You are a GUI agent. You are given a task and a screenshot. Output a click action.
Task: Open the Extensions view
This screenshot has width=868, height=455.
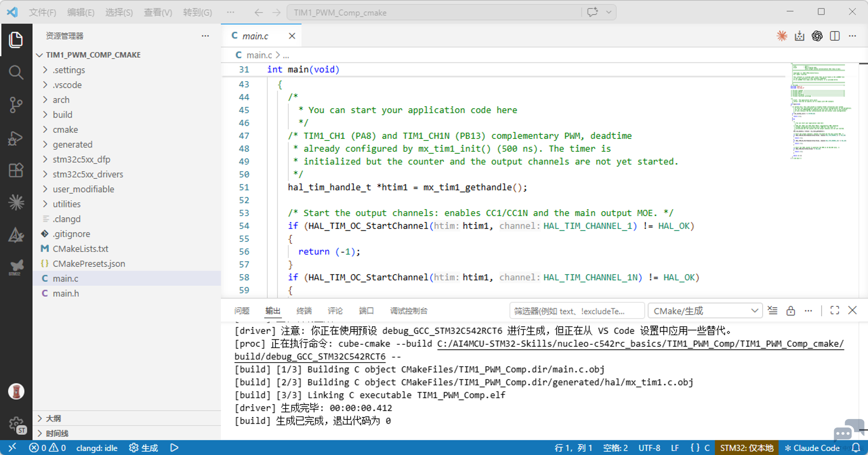(16, 170)
